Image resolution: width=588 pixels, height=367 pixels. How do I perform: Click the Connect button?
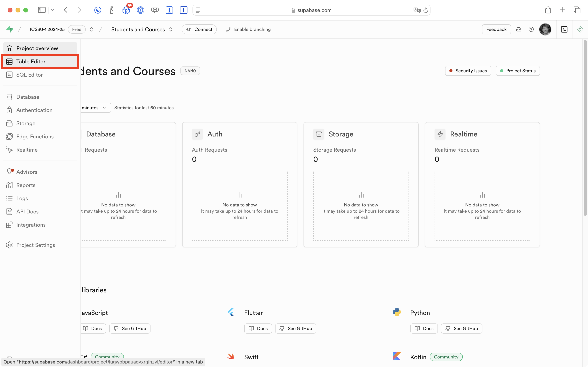tap(199, 29)
